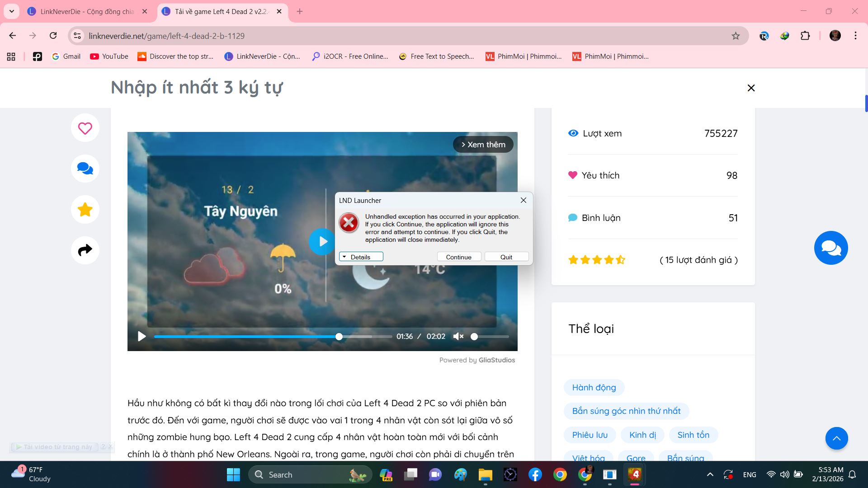Screen dimensions: 868x488
Task: Unmute the video player sound
Action: 458,336
